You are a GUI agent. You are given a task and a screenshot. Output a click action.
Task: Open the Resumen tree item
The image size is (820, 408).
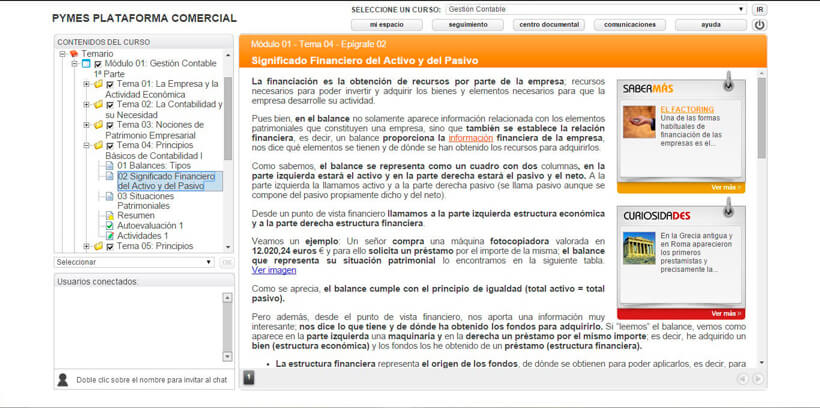click(x=136, y=216)
